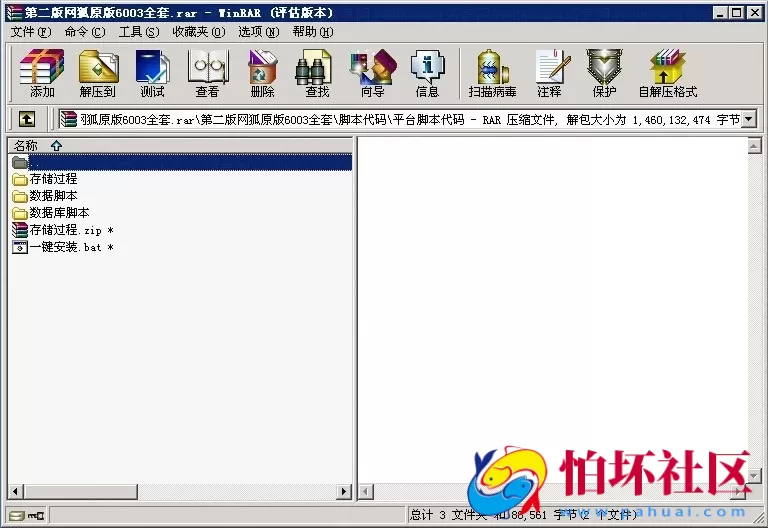Maximize the WinRAR window

coord(736,12)
